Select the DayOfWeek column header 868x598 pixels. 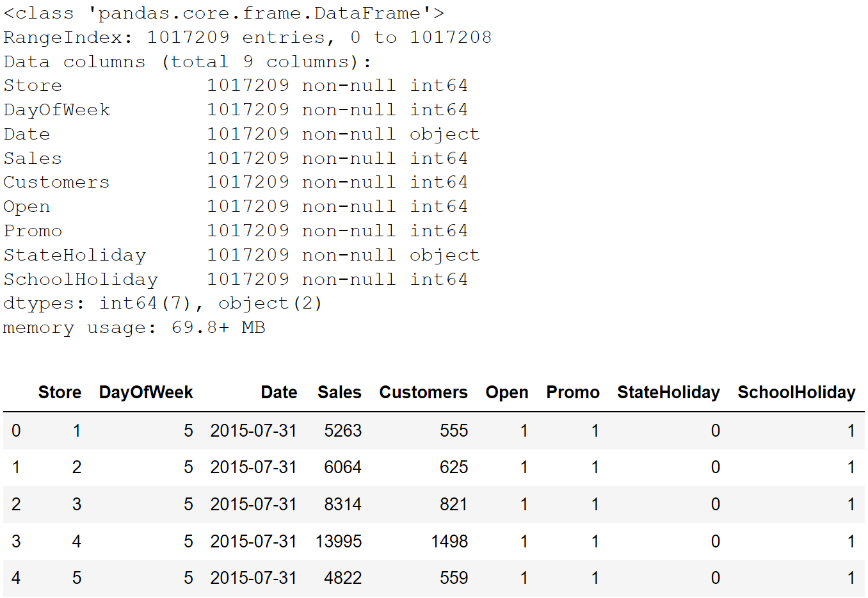[146, 392]
